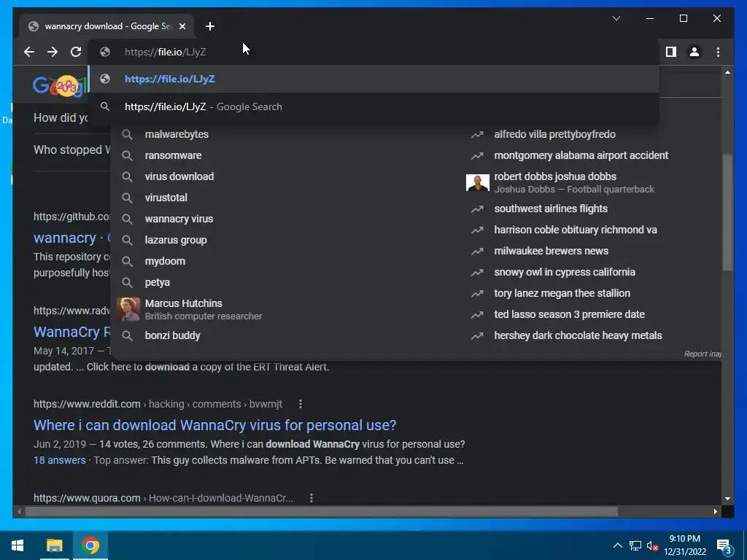The height and width of the screenshot is (560, 747).
Task: Select the Marcus Hutchins suggestion
Action: [x=203, y=309]
